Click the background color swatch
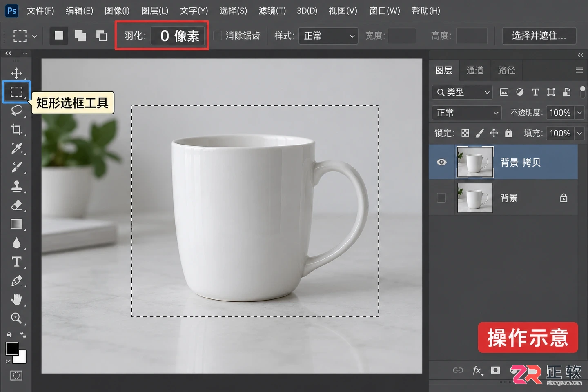Screen dimensions: 588x392 (x=22, y=358)
